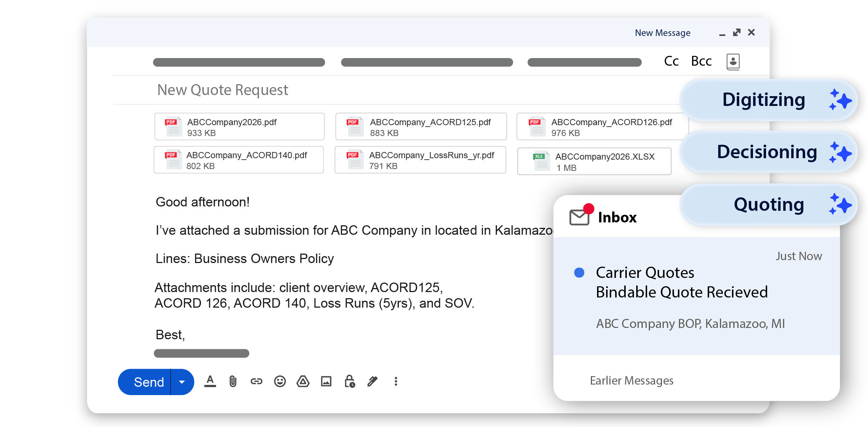Open the emoji picker icon

pos(280,382)
